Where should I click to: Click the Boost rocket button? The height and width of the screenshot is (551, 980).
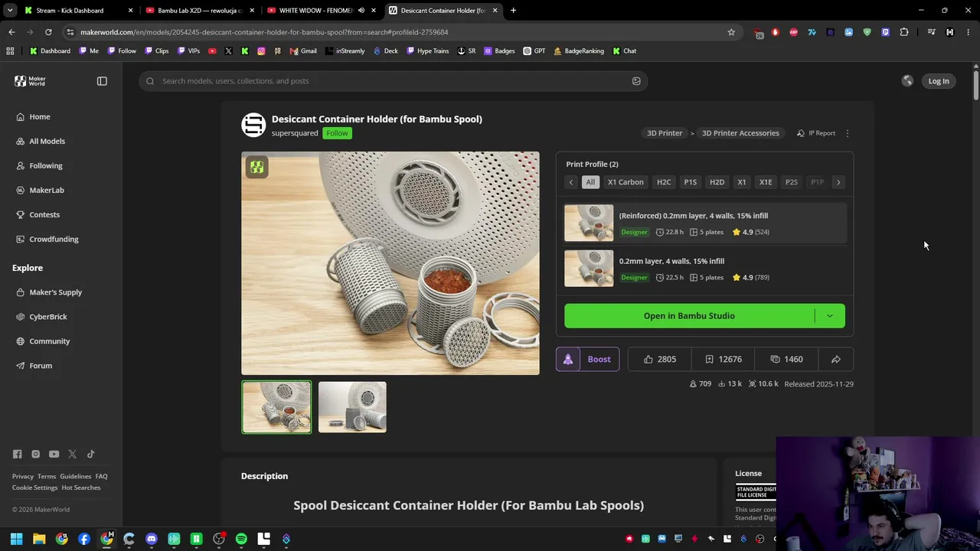pos(587,360)
